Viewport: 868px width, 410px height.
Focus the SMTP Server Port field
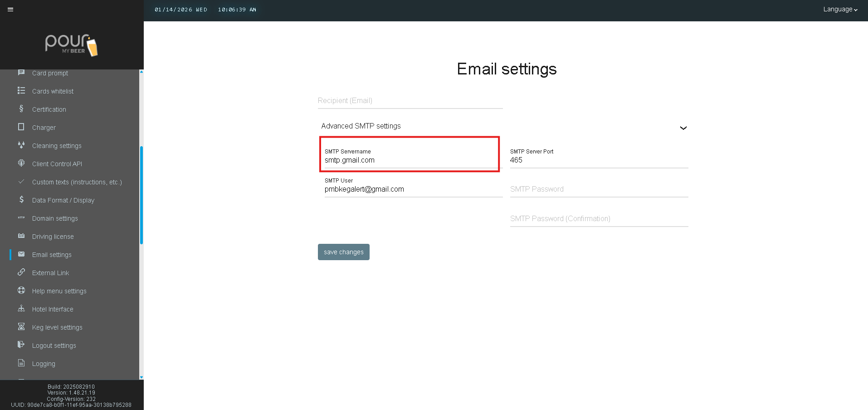(599, 160)
